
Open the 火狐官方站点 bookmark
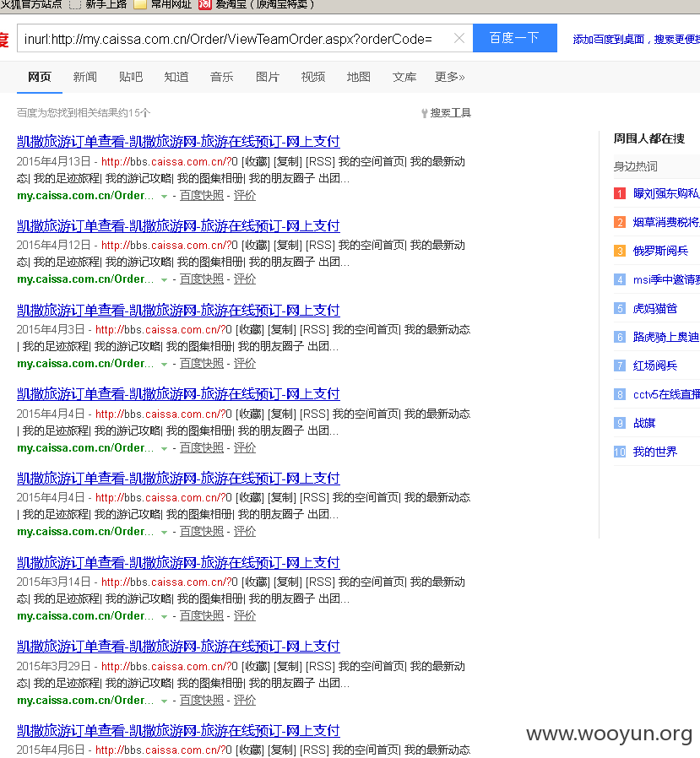[31, 4]
